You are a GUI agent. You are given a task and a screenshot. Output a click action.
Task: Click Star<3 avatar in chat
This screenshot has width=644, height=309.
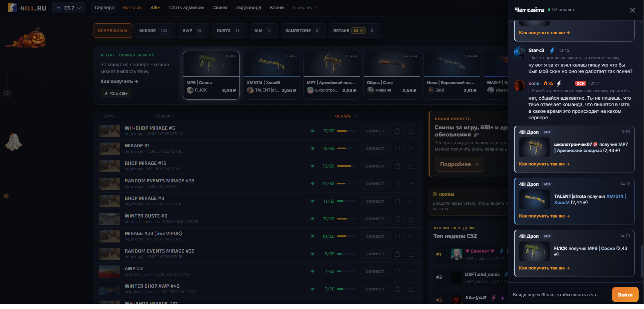[519, 52]
